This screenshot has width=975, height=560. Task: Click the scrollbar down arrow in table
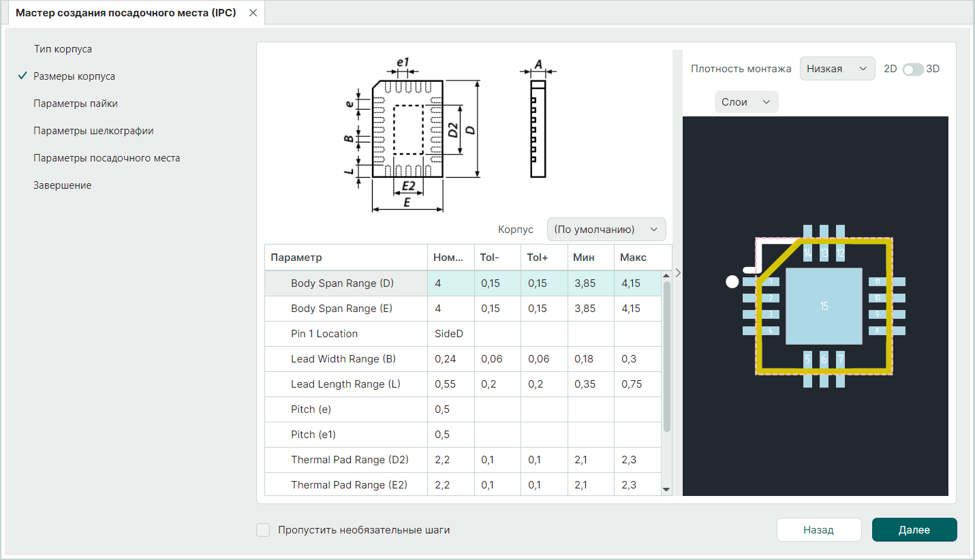click(666, 489)
